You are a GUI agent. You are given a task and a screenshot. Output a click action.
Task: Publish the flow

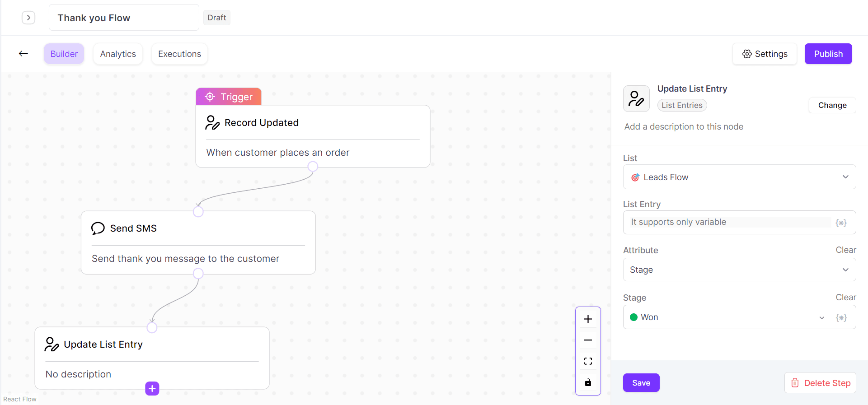[x=828, y=54]
